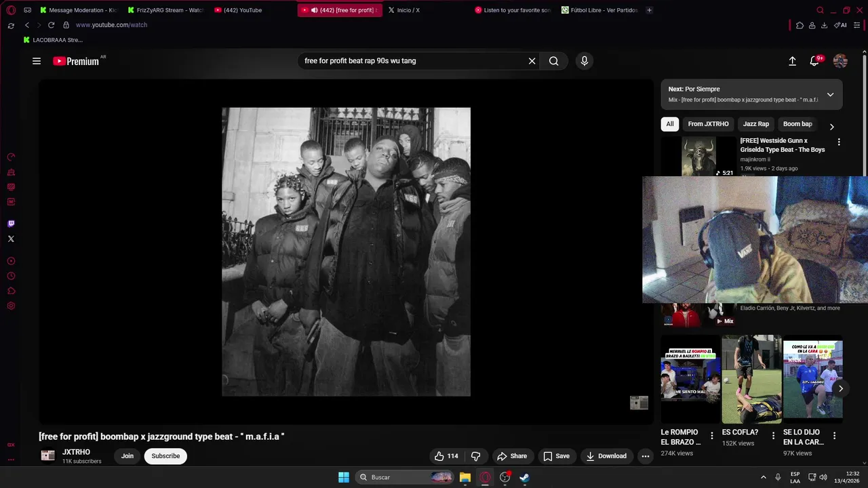
Task: Select the All filter chip
Action: tap(670, 124)
